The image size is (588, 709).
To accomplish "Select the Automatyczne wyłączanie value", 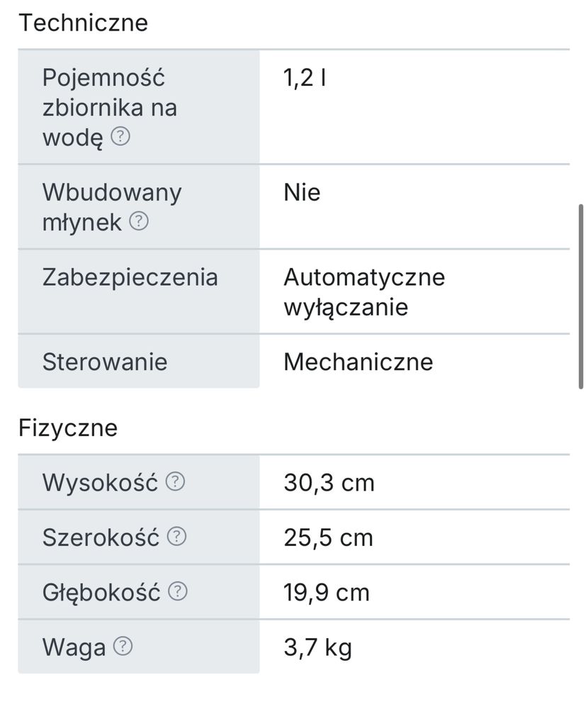I will 364,292.
